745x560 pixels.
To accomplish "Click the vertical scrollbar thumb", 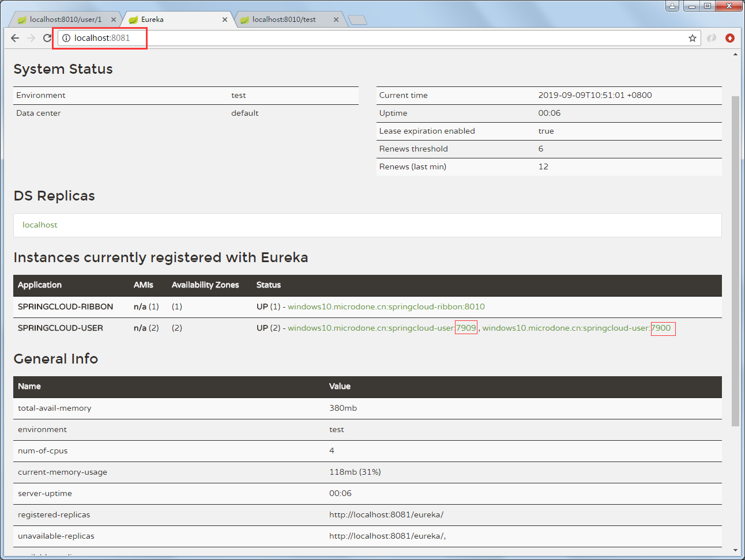I will click(735, 261).
